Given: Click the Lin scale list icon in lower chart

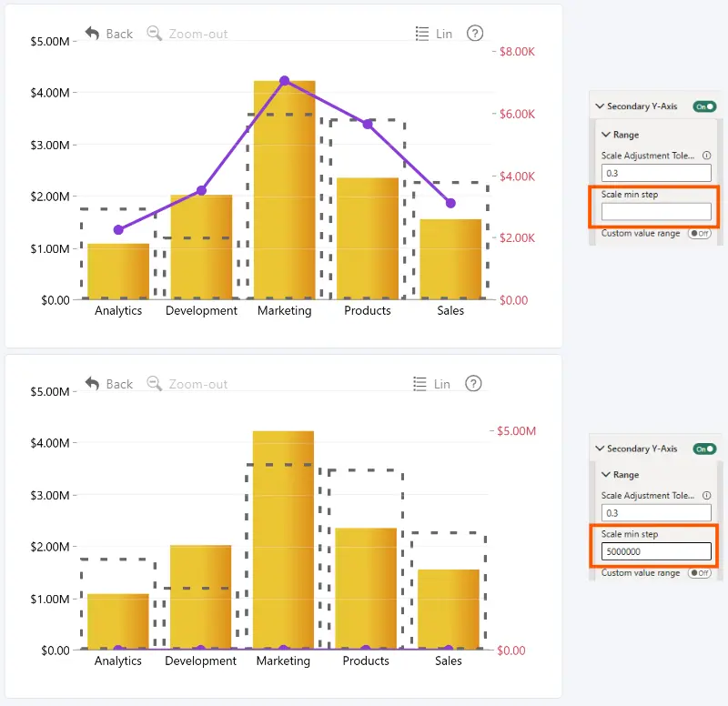Looking at the screenshot, I should (420, 384).
